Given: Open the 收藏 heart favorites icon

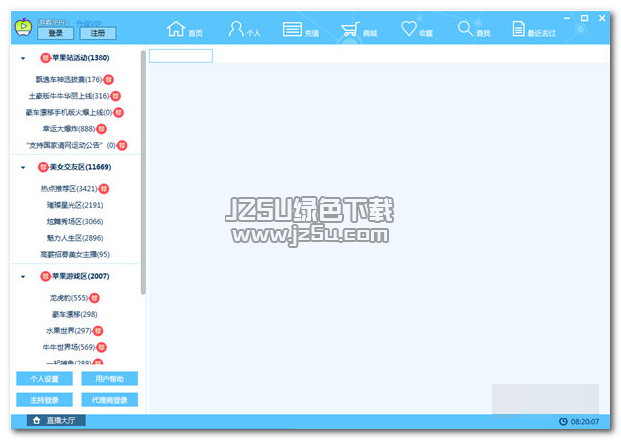Looking at the screenshot, I should pos(409,29).
